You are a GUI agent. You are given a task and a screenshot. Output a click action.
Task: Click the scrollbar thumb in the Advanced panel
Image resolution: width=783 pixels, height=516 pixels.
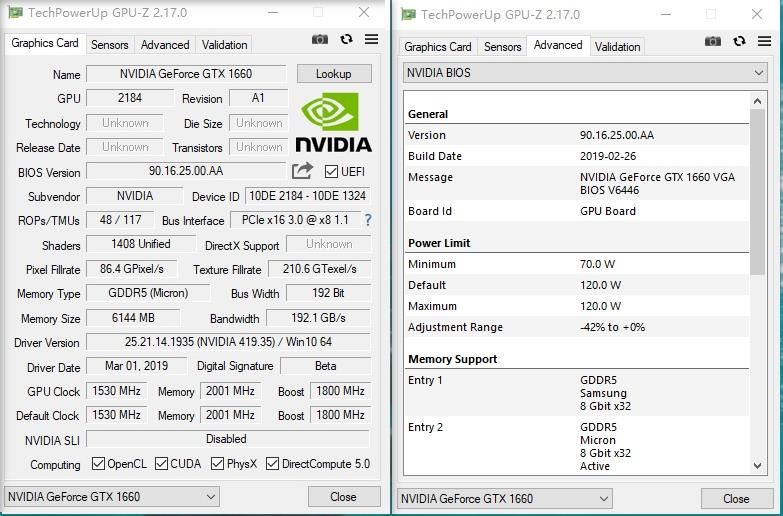click(758, 192)
